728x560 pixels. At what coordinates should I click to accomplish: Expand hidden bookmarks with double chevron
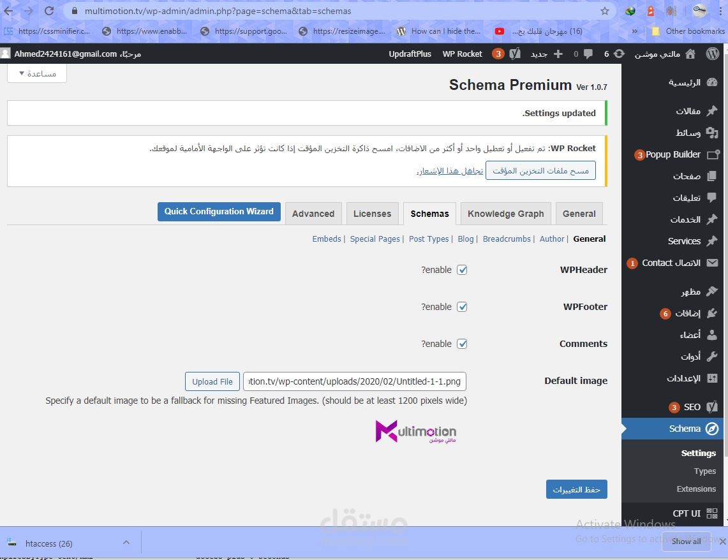[634, 31]
